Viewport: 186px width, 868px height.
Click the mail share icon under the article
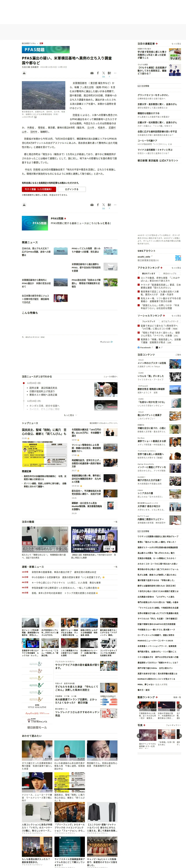[x=92, y=205]
